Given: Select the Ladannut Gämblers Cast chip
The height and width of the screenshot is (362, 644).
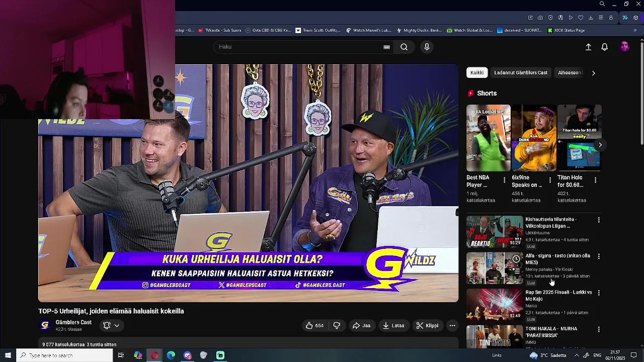Looking at the screenshot, I should 521,73.
